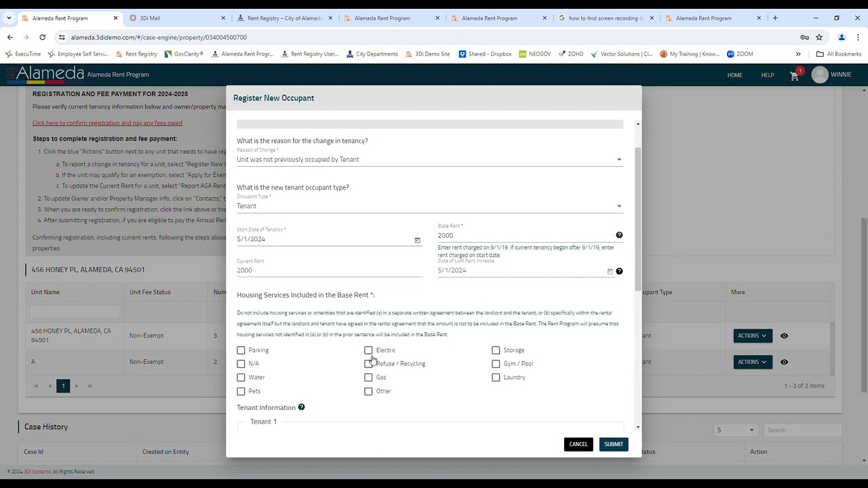Open HELP in top navigation
Image resolution: width=868 pixels, height=488 pixels.
[x=767, y=75]
